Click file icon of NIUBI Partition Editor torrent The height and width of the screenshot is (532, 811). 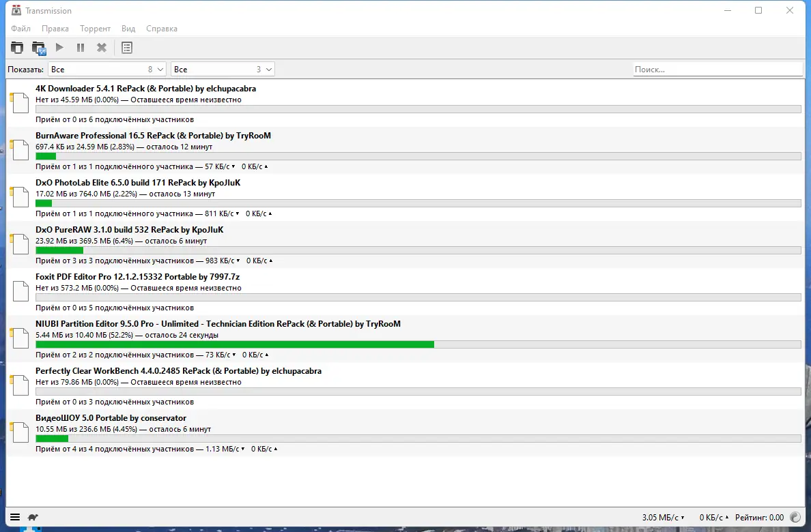(x=20, y=338)
